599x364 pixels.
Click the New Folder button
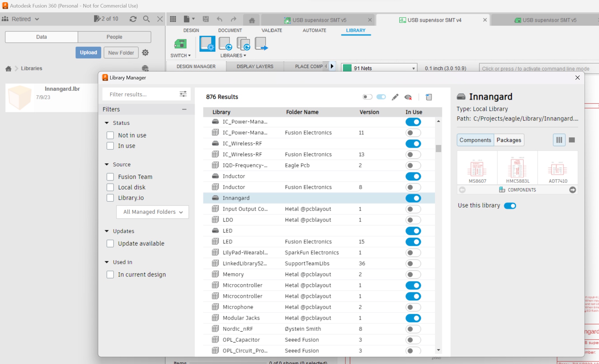(x=121, y=52)
